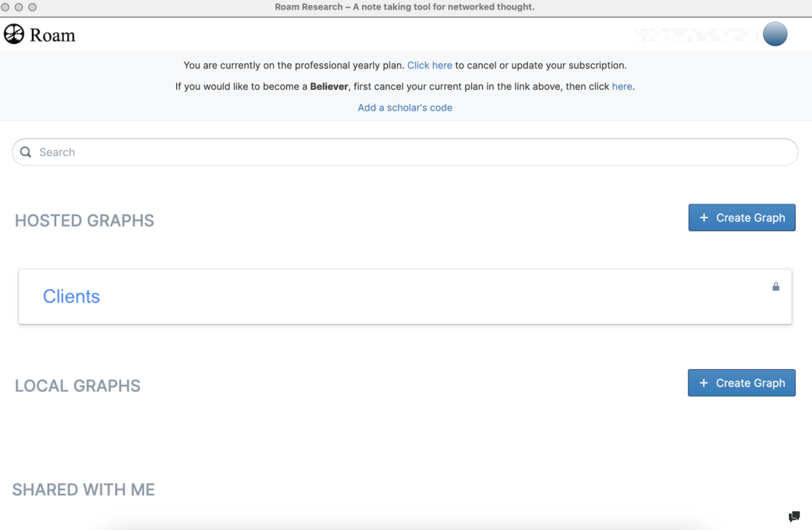Create a new local graph

pos(741,383)
